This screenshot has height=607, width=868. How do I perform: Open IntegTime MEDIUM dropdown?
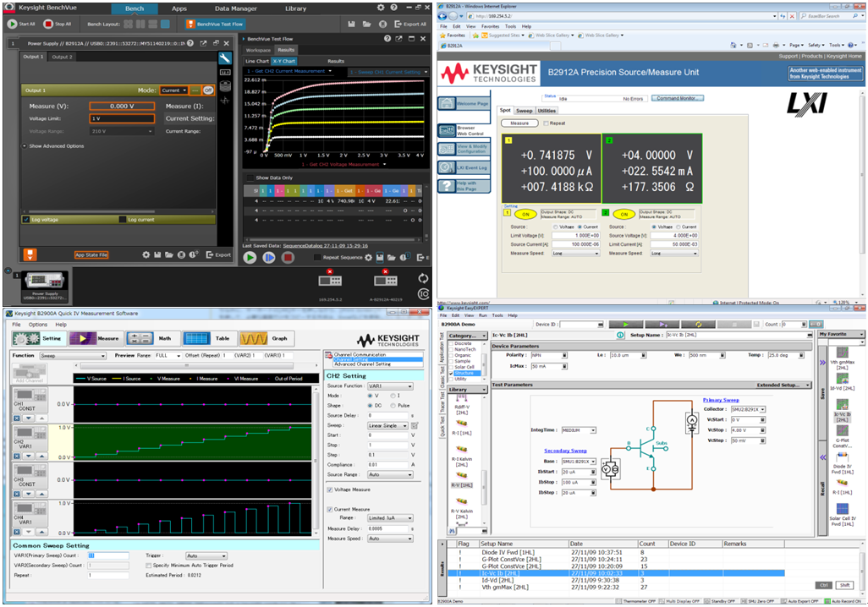(x=579, y=430)
